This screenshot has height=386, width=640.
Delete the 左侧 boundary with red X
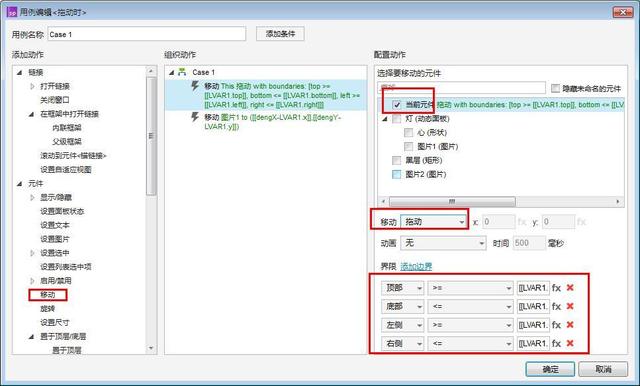pyautogui.click(x=570, y=324)
